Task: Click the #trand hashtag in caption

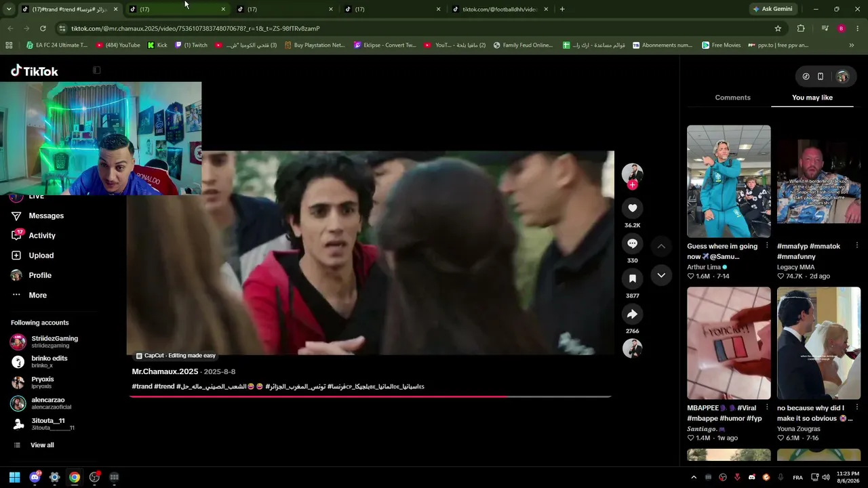Action: coord(142,386)
